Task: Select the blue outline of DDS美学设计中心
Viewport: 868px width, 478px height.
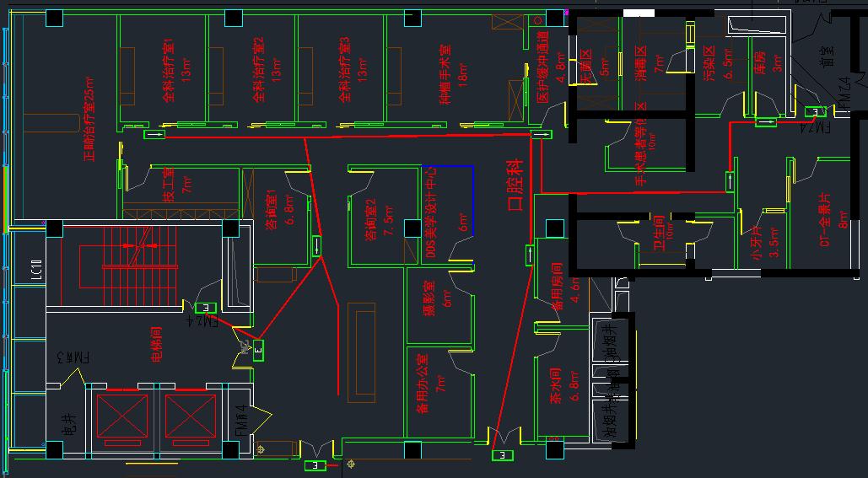Action: coord(472,200)
